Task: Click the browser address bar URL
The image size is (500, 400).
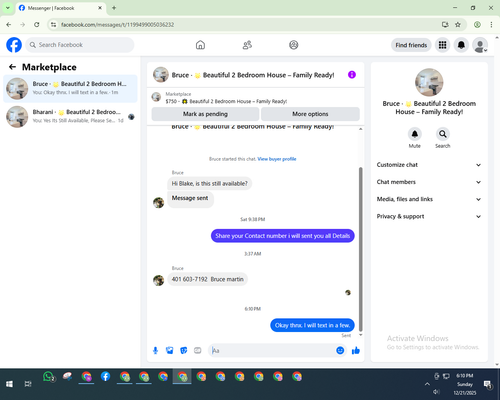Action: click(118, 25)
